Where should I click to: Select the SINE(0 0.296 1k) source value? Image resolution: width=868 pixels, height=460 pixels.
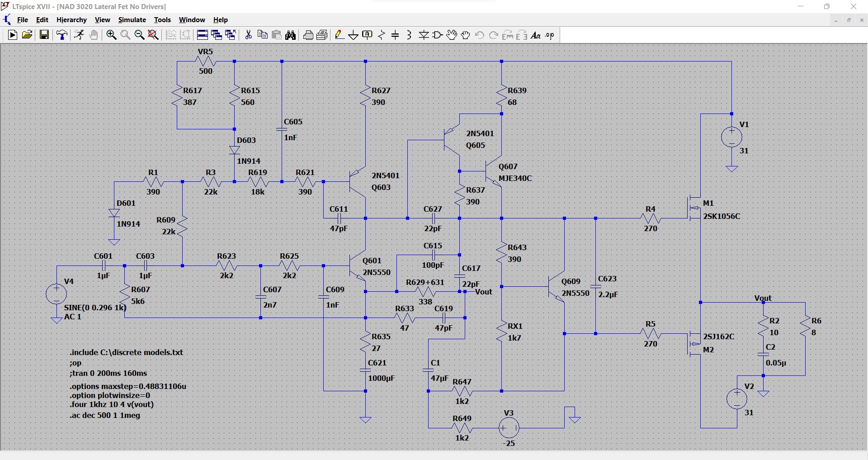pyautogui.click(x=95, y=308)
